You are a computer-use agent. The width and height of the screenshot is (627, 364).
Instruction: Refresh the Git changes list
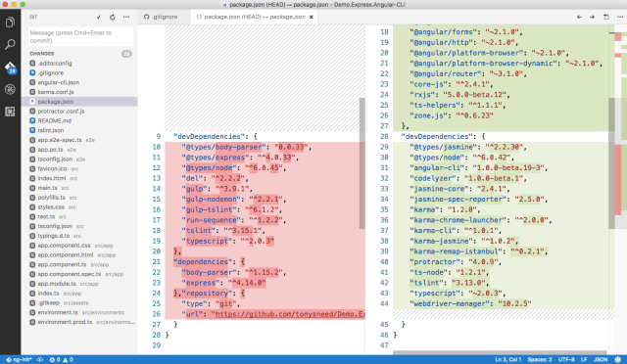pyautogui.click(x=113, y=18)
